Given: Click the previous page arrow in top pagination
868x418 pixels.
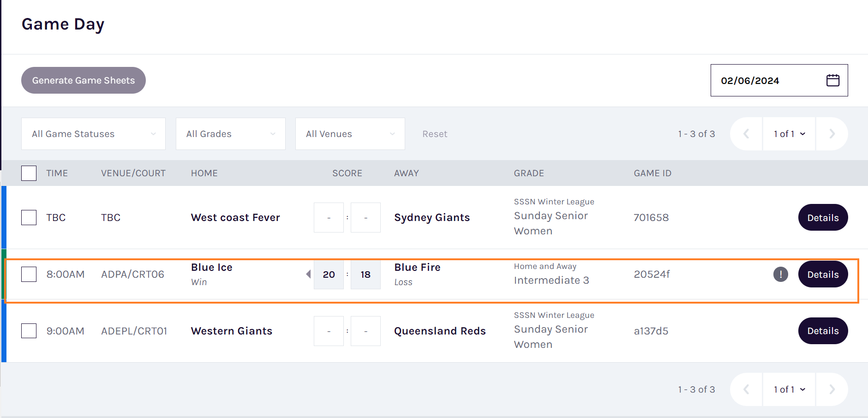Looking at the screenshot, I should (747, 134).
